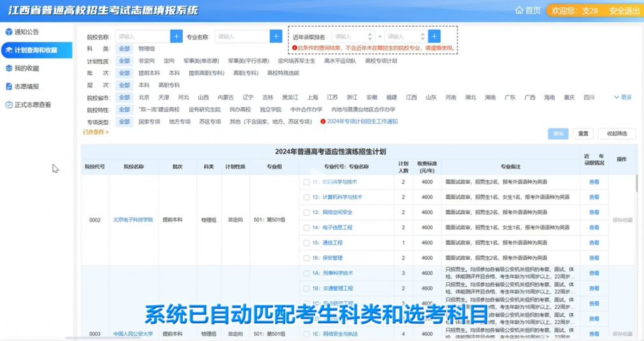
Task: Check the 15: 通信工程 checkbox
Action: tap(306, 243)
